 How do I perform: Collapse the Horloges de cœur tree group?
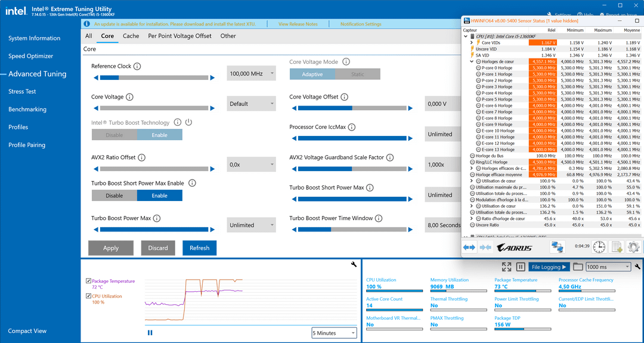click(x=472, y=61)
